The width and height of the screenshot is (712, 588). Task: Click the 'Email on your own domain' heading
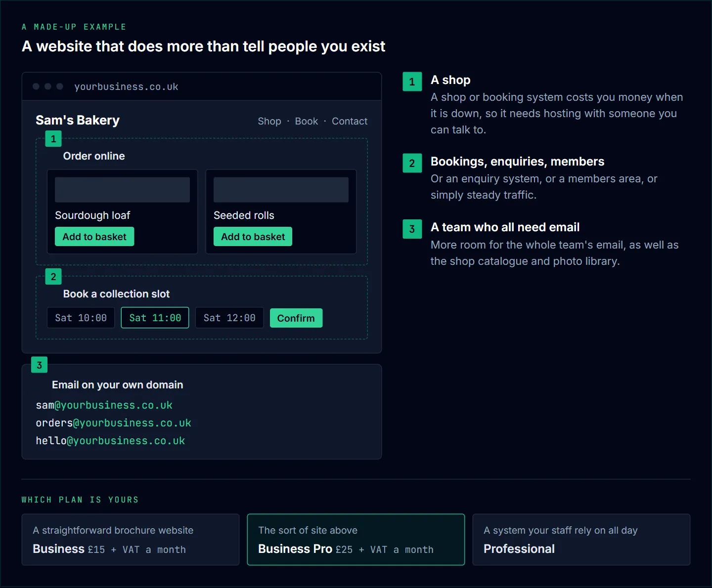[118, 385]
